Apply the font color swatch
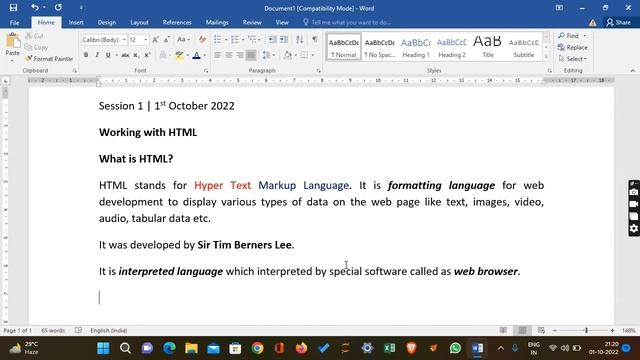 click(196, 55)
